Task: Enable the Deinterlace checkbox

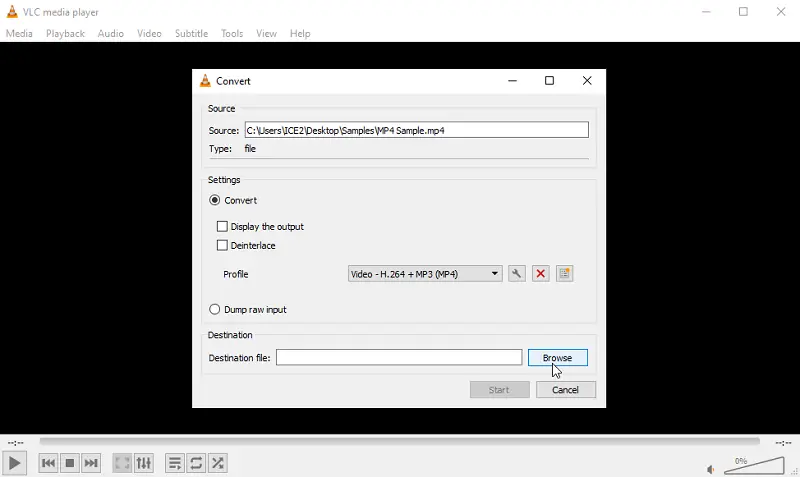Action: pyautogui.click(x=222, y=245)
